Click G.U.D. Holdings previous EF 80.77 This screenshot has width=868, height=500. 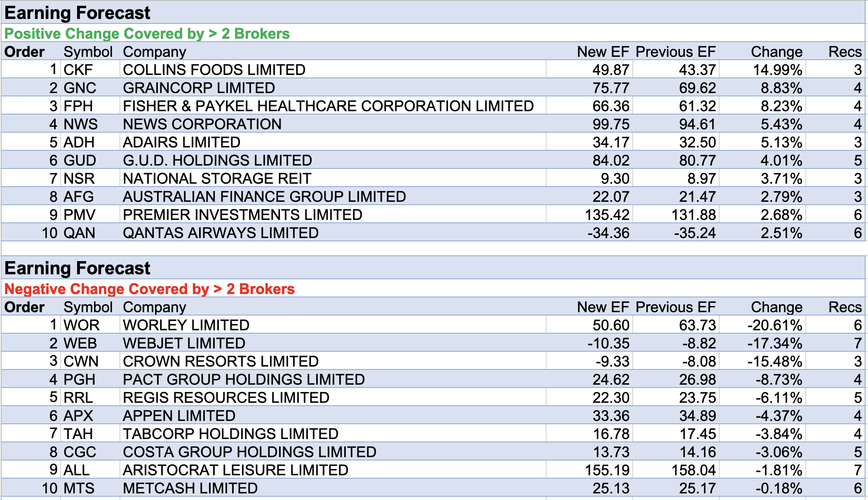pos(697,160)
